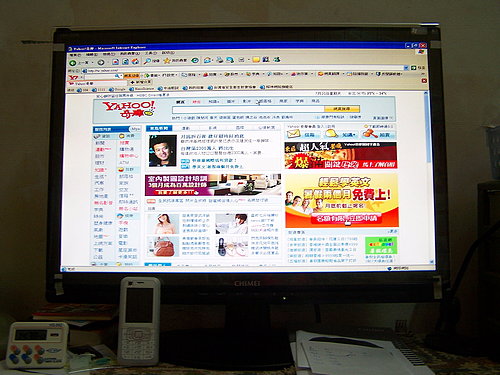Screen dimensions: 500x375
Task: Click the yellow web search button
Action: (x=342, y=109)
